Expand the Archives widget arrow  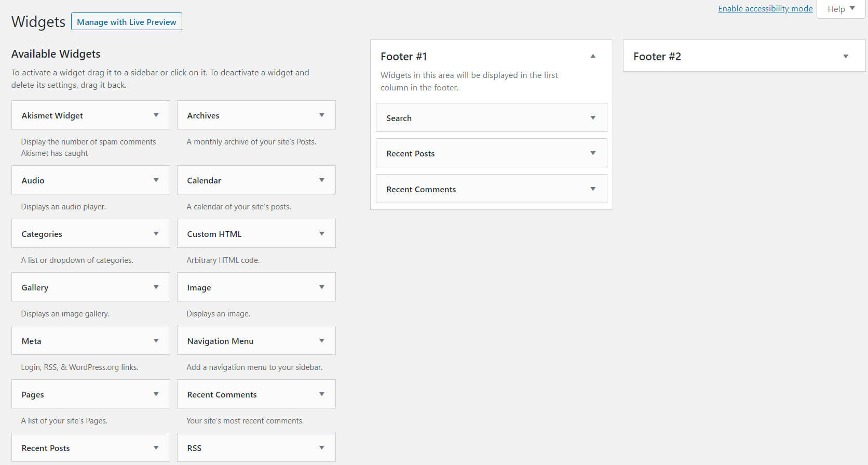tap(321, 115)
